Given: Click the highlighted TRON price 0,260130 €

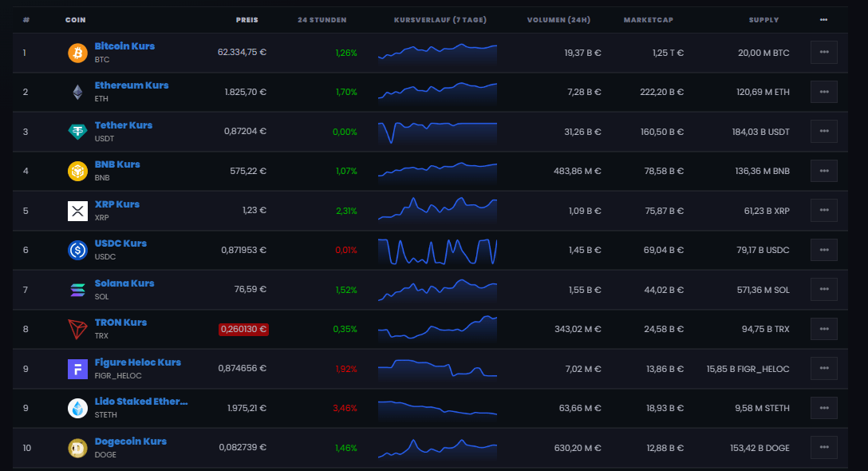Looking at the screenshot, I should click(x=243, y=329).
